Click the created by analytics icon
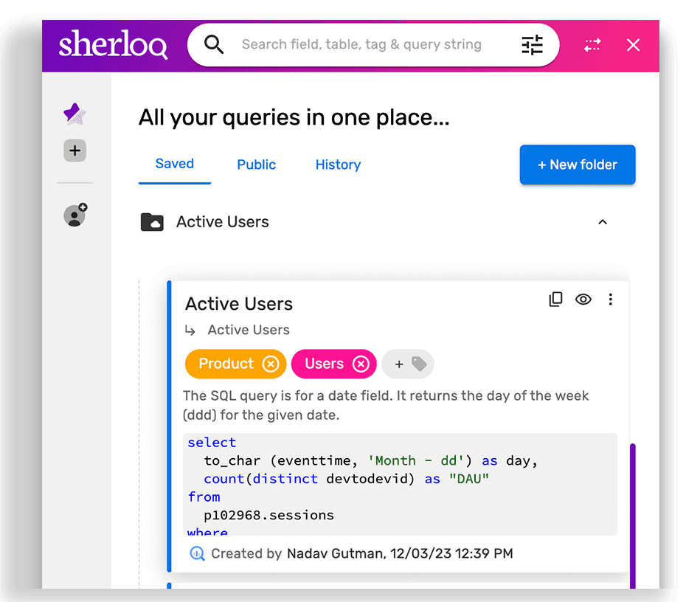The height and width of the screenshot is (602, 700). click(197, 553)
